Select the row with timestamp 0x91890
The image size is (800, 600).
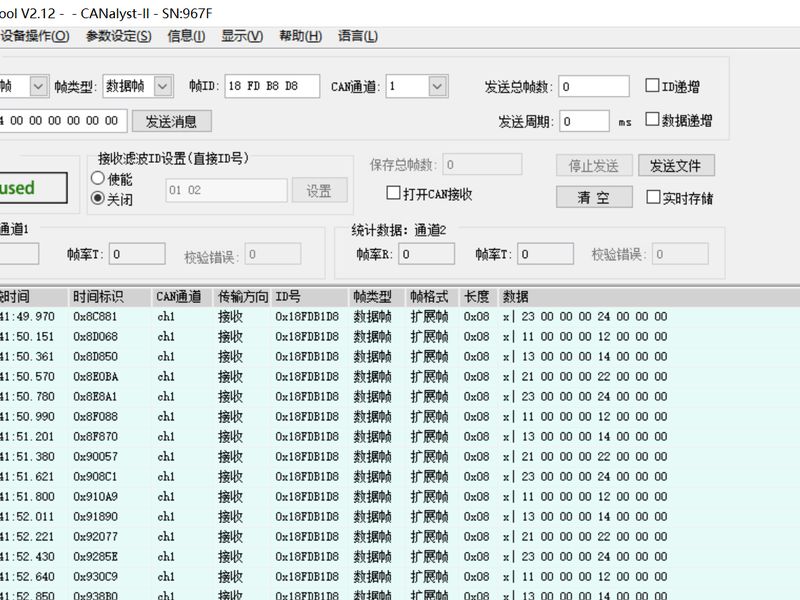coord(400,517)
